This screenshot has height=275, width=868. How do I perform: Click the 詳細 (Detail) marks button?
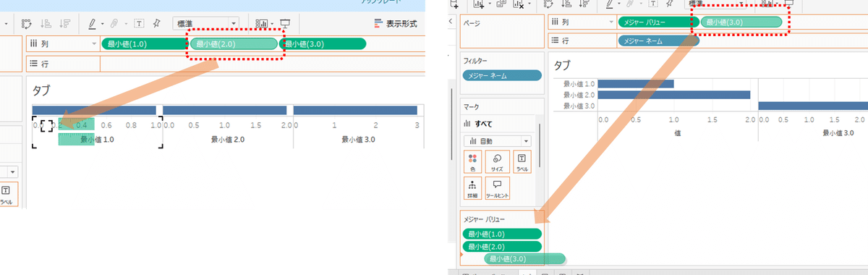472,189
